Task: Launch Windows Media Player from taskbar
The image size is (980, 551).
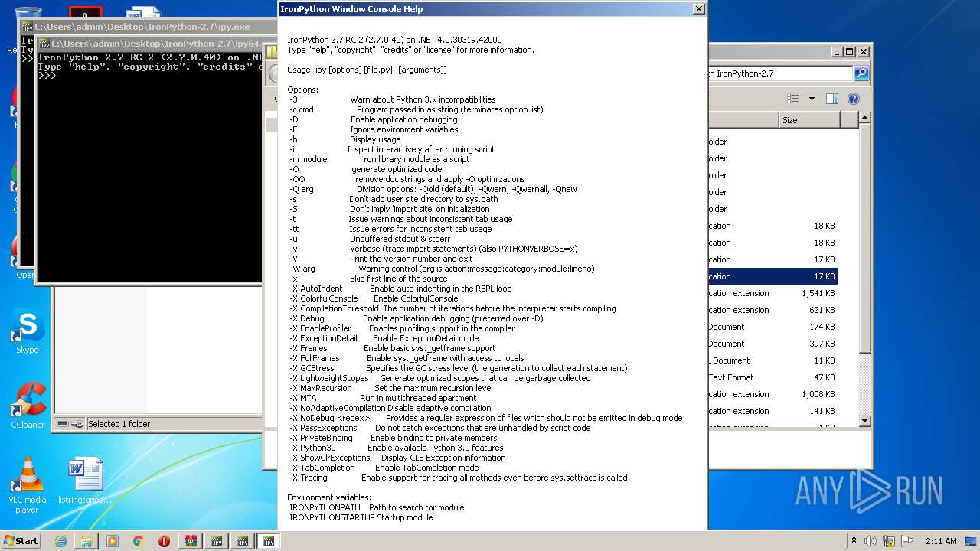Action: coord(113,541)
